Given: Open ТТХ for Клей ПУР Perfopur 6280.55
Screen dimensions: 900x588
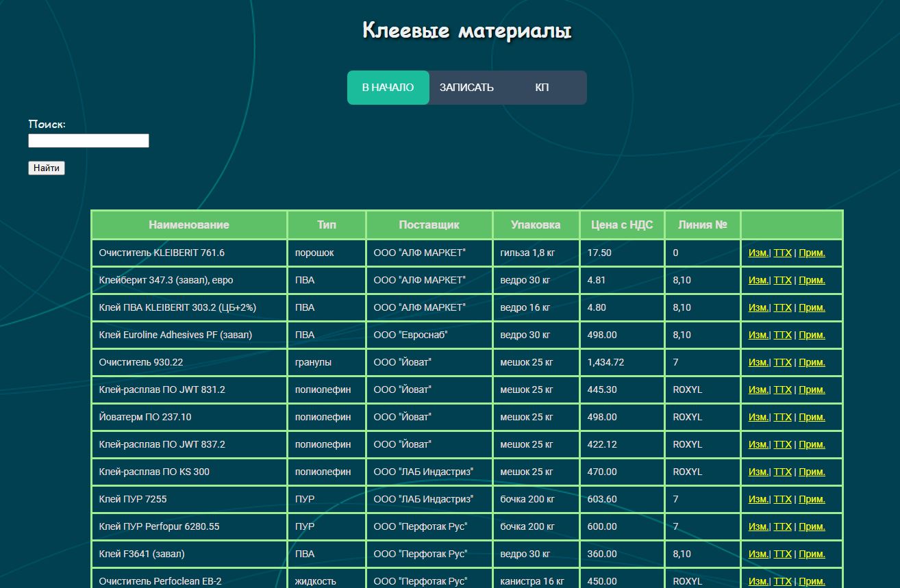Looking at the screenshot, I should 782,526.
